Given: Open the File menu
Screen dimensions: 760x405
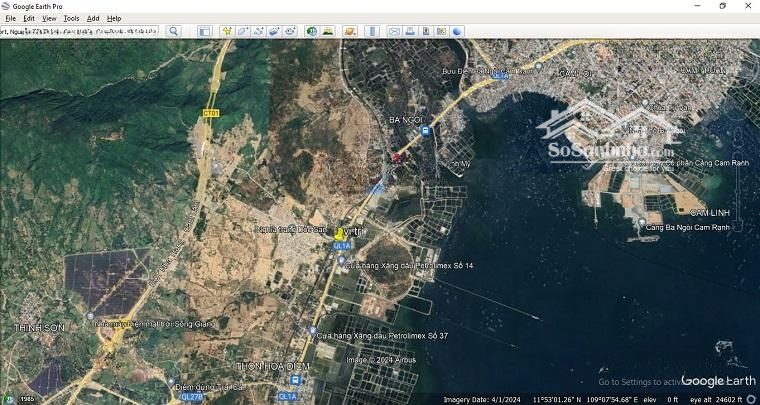Looking at the screenshot, I should click(11, 18).
